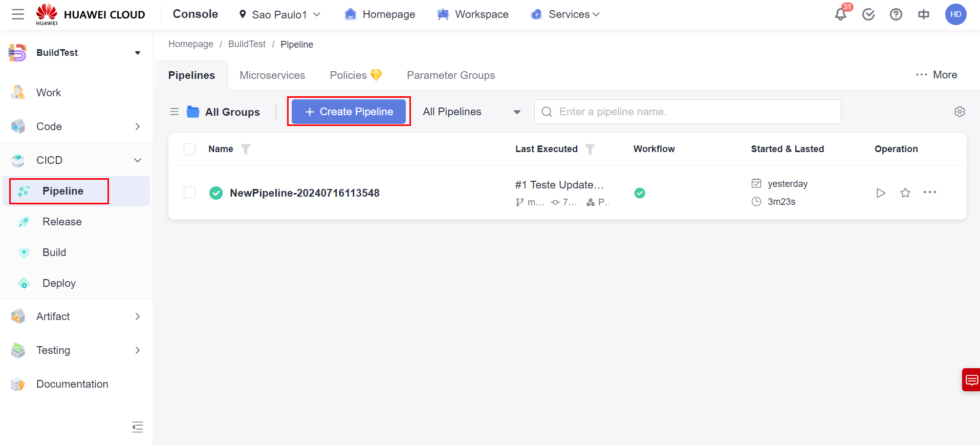Open pipeline list settings gear

coord(960,112)
